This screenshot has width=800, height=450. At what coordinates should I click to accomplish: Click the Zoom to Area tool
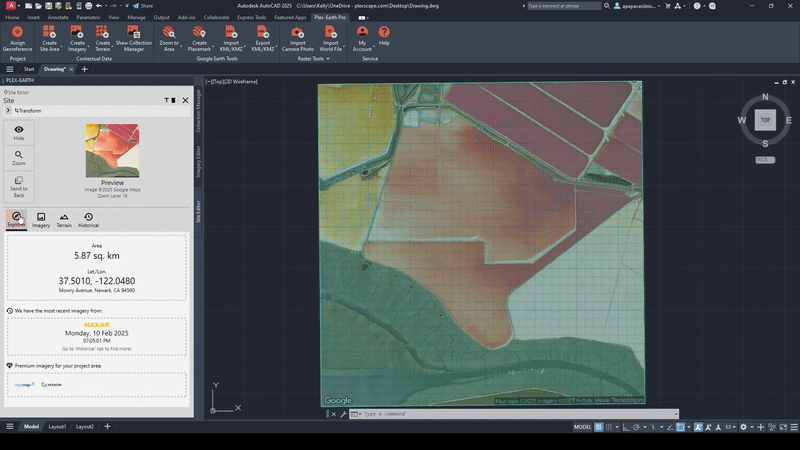tap(168, 39)
